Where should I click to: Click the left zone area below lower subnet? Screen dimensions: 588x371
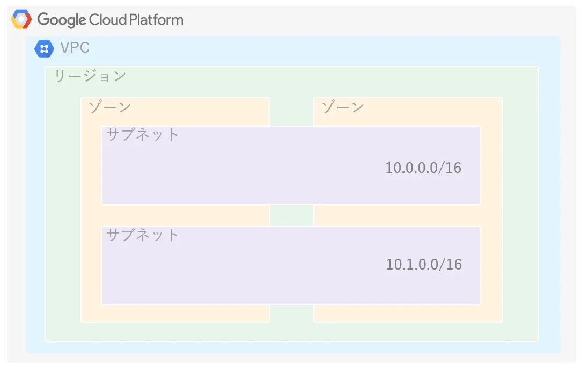(175, 313)
